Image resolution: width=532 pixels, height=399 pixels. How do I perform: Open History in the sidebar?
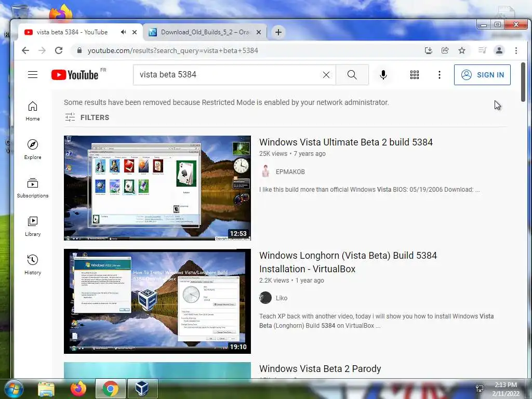coord(33,264)
